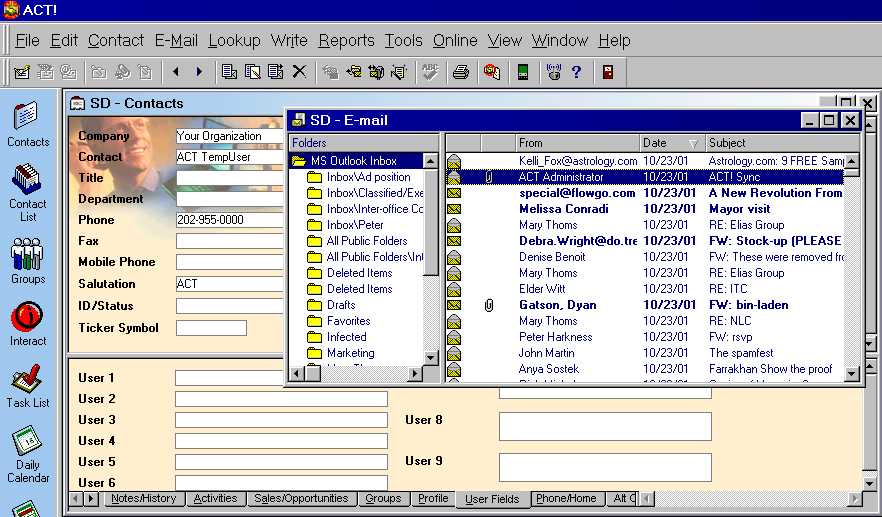Click the black X delete icon in toolbar
The width and height of the screenshot is (882, 517).
tap(299, 72)
